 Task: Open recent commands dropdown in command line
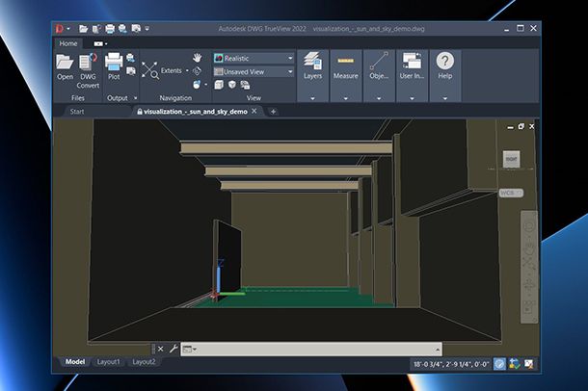[x=189, y=349]
